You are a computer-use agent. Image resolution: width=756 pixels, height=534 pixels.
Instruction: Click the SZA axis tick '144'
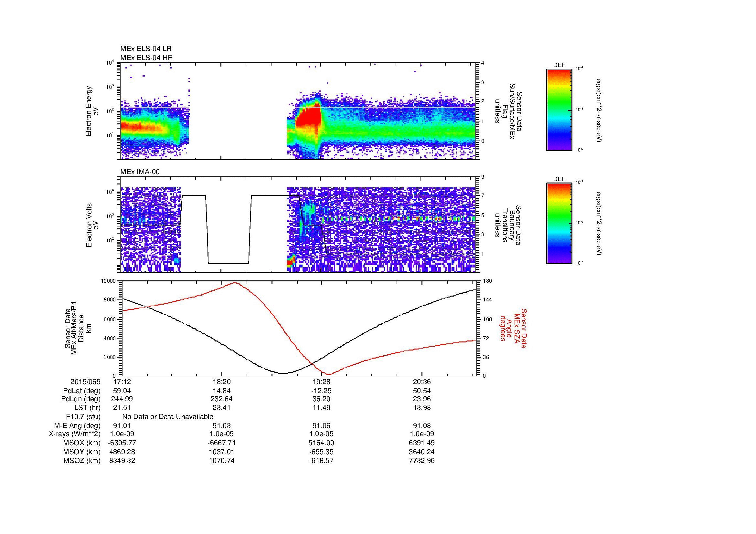tap(487, 300)
